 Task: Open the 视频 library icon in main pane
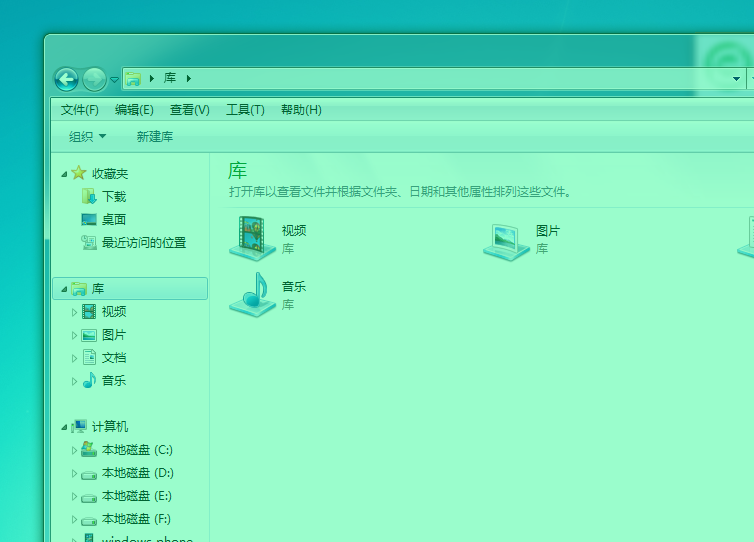[x=252, y=238]
